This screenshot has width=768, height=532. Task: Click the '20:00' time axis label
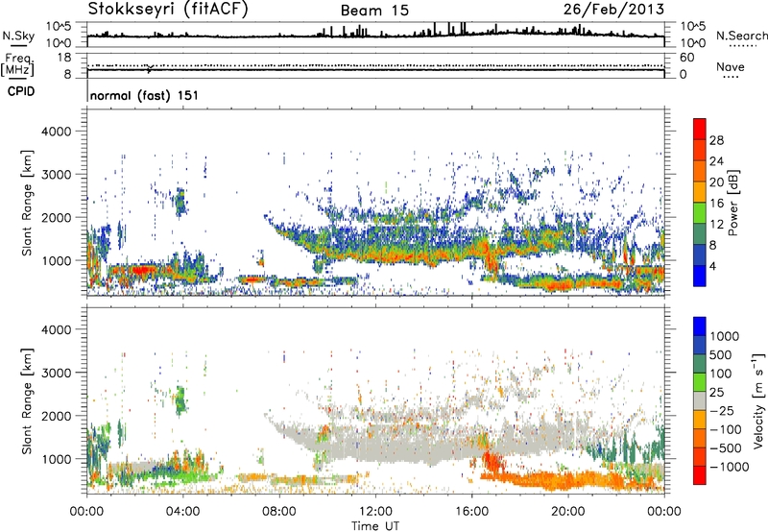pyautogui.click(x=567, y=512)
